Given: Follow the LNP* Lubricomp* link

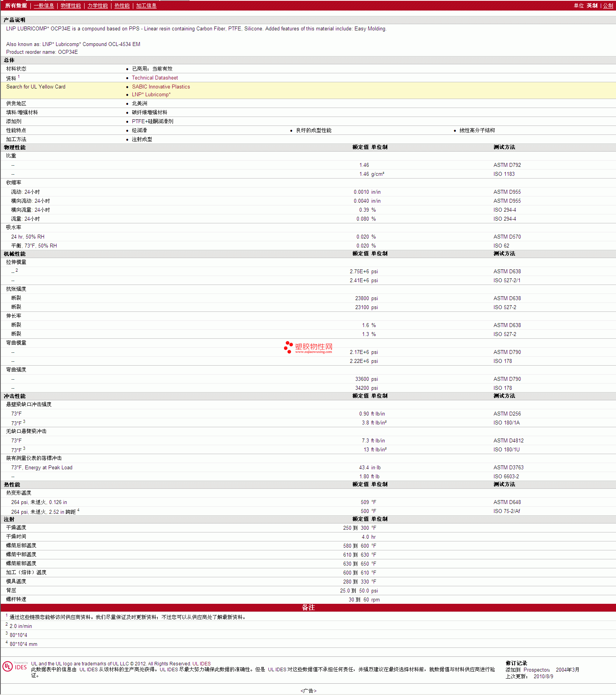Looking at the screenshot, I should coord(151,95).
